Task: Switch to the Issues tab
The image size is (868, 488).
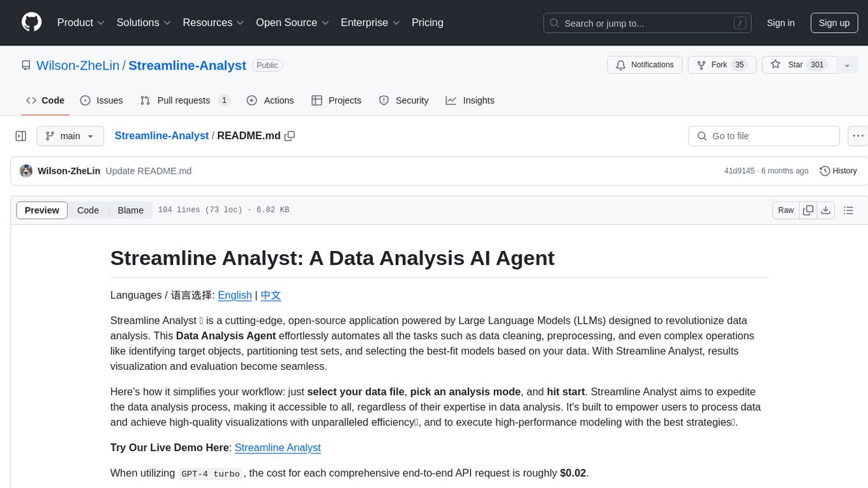Action: [101, 100]
